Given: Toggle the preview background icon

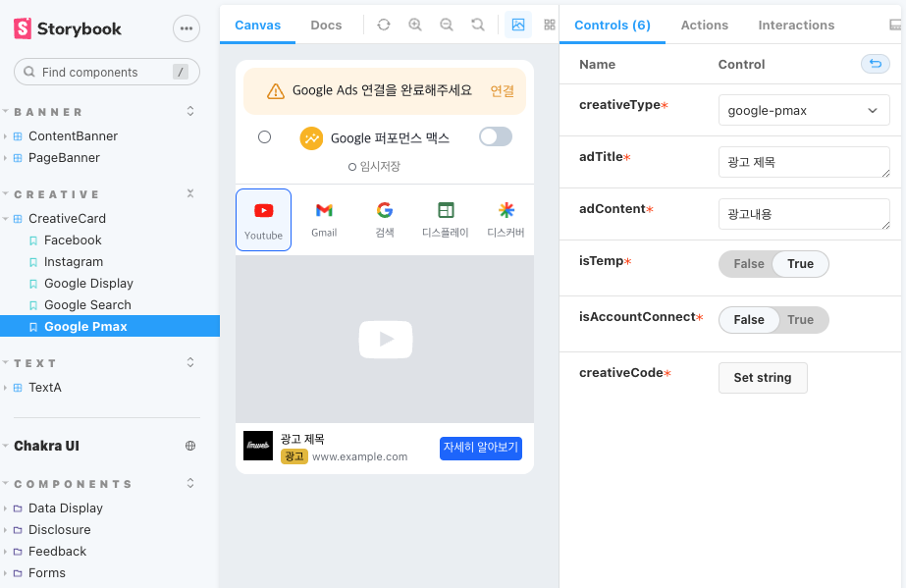Looking at the screenshot, I should click(518, 25).
